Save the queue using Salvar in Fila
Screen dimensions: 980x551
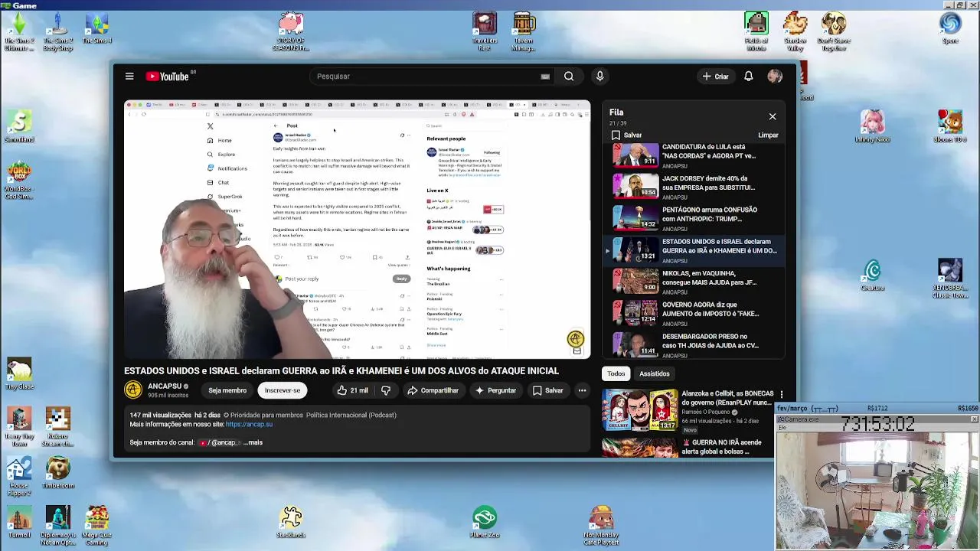tap(626, 135)
